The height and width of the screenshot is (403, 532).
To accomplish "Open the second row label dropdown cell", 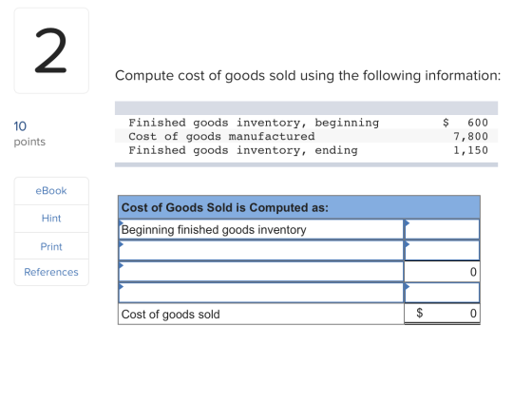I will [x=261, y=251].
